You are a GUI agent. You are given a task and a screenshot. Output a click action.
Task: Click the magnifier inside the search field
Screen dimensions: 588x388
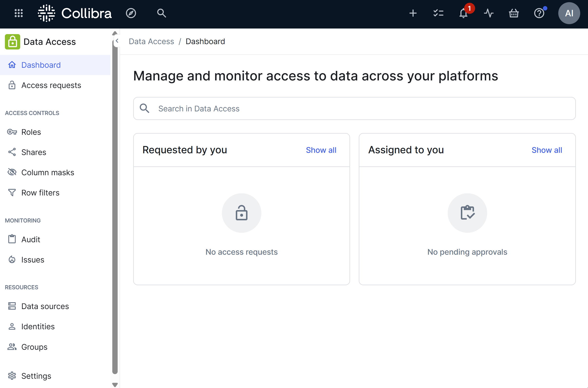coord(144,108)
